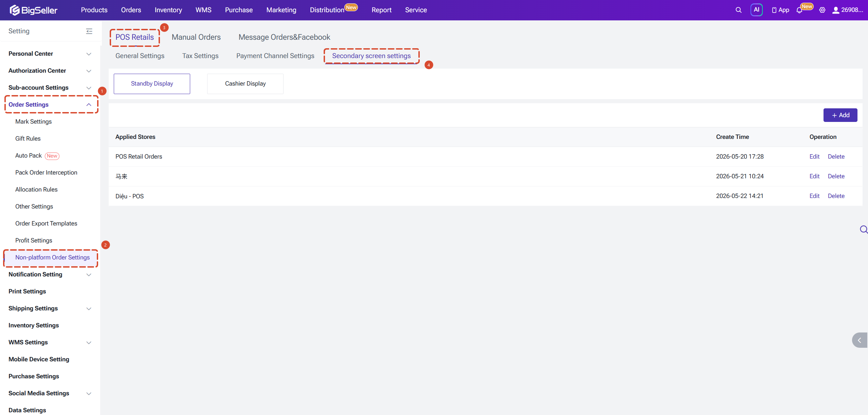Edit the POS Retail Orders row
868x415 pixels.
[x=814, y=157]
